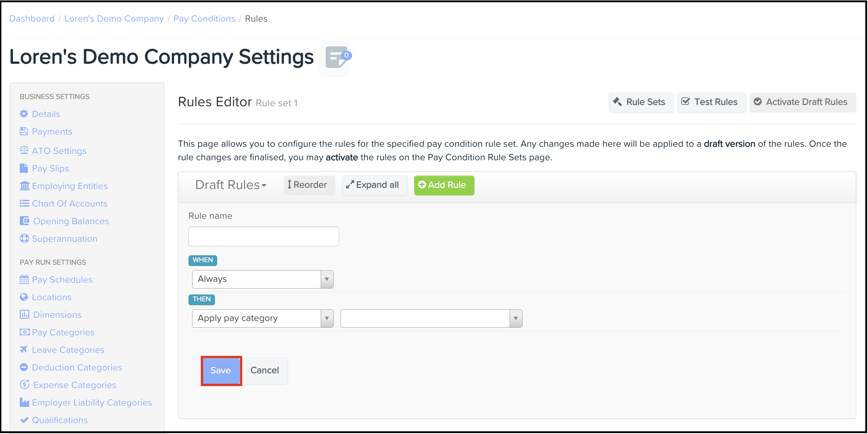Click the Leave Categories plane icon
The image size is (868, 434).
pos(24,349)
